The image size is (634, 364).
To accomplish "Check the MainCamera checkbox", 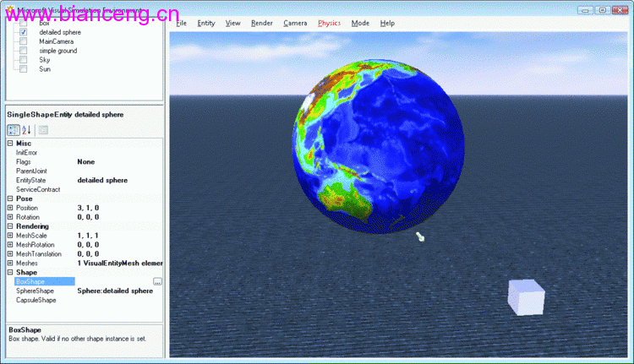I will pos(24,41).
